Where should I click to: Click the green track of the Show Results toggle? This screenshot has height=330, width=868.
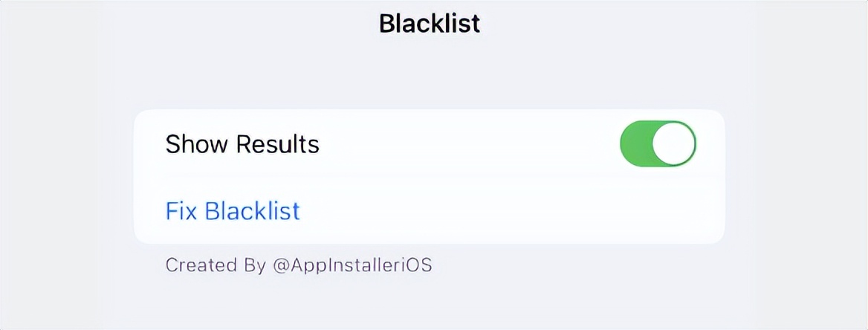point(635,143)
